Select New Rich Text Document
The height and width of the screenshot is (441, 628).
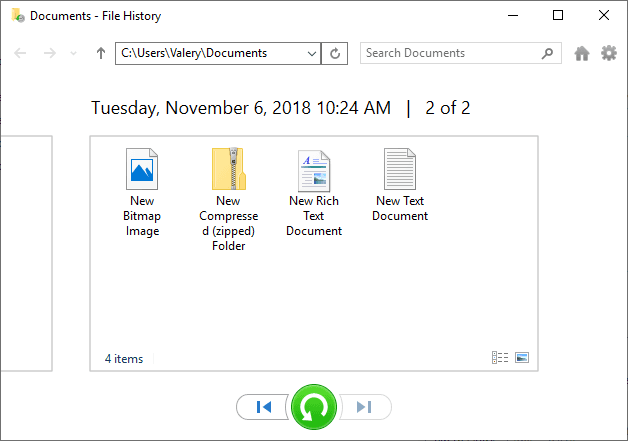pyautogui.click(x=314, y=193)
